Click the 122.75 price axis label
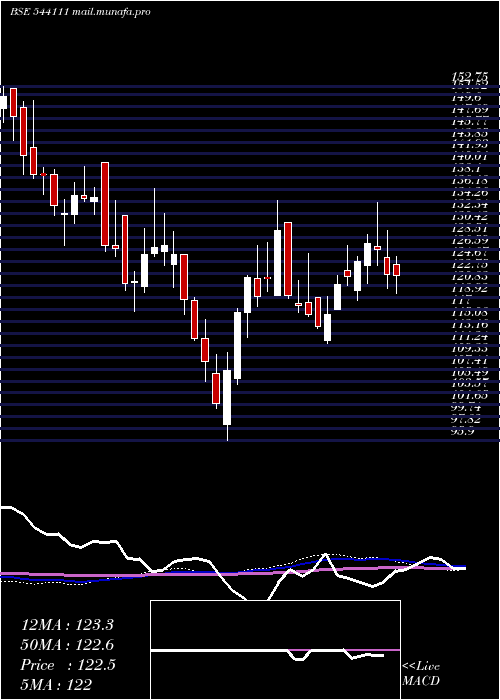This screenshot has width=500, height=700. point(470,265)
